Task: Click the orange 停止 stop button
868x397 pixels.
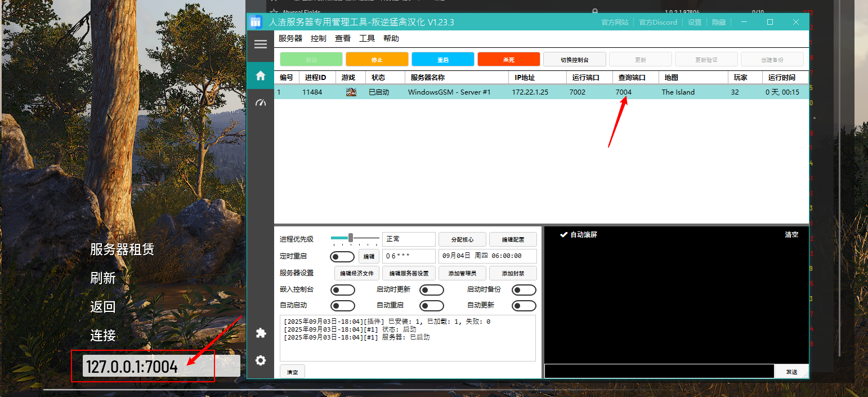Action: [377, 59]
